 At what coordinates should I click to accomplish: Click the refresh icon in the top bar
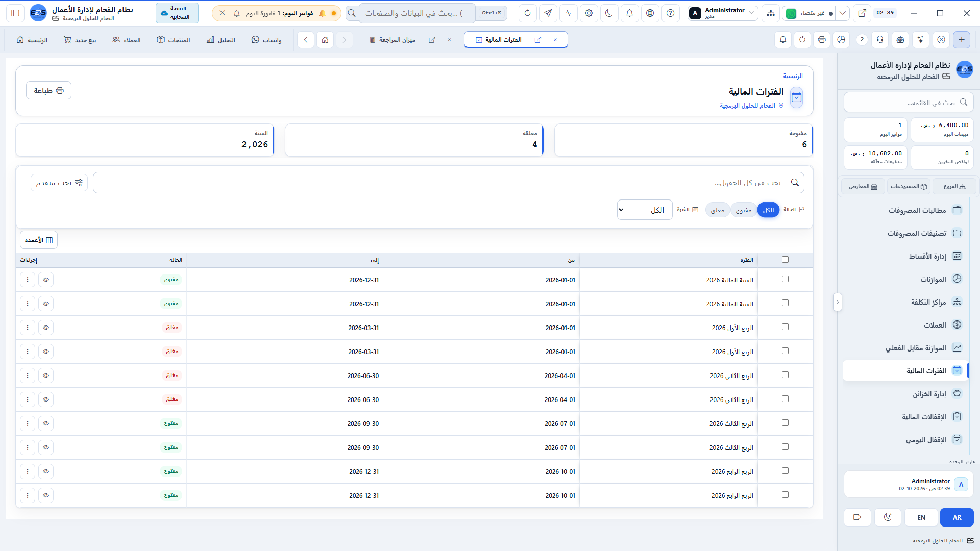pos(527,13)
